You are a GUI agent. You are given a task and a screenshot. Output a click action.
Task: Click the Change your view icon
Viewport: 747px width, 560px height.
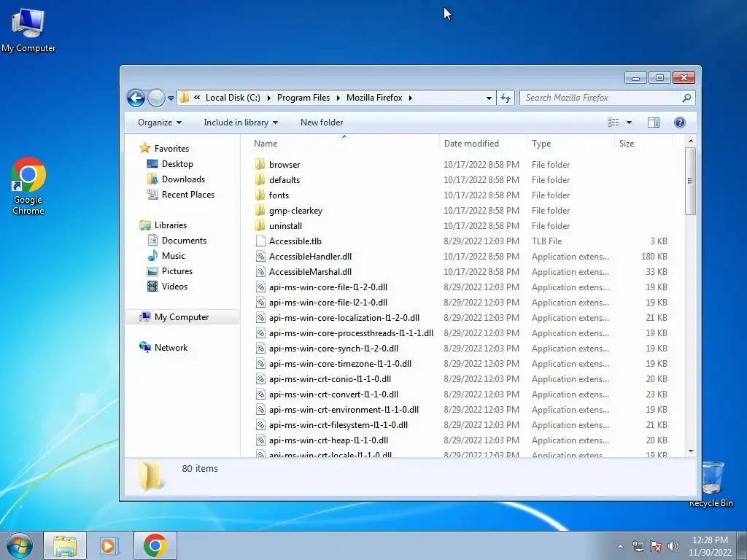tap(613, 122)
